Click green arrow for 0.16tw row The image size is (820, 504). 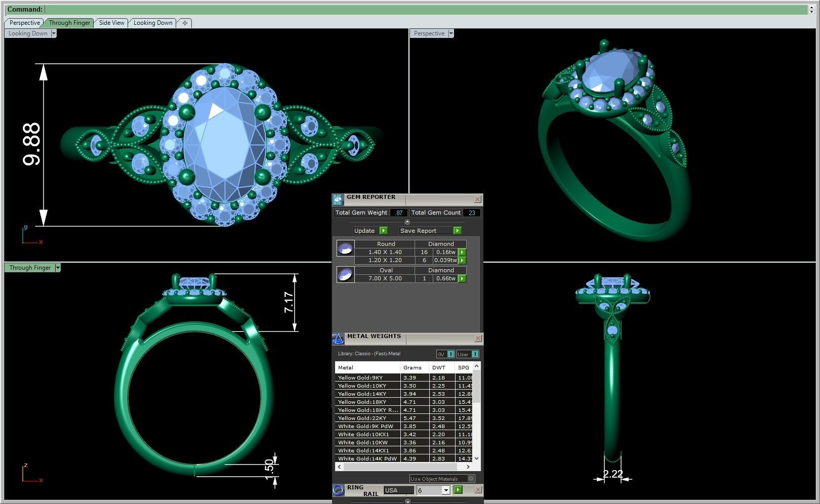tap(462, 252)
